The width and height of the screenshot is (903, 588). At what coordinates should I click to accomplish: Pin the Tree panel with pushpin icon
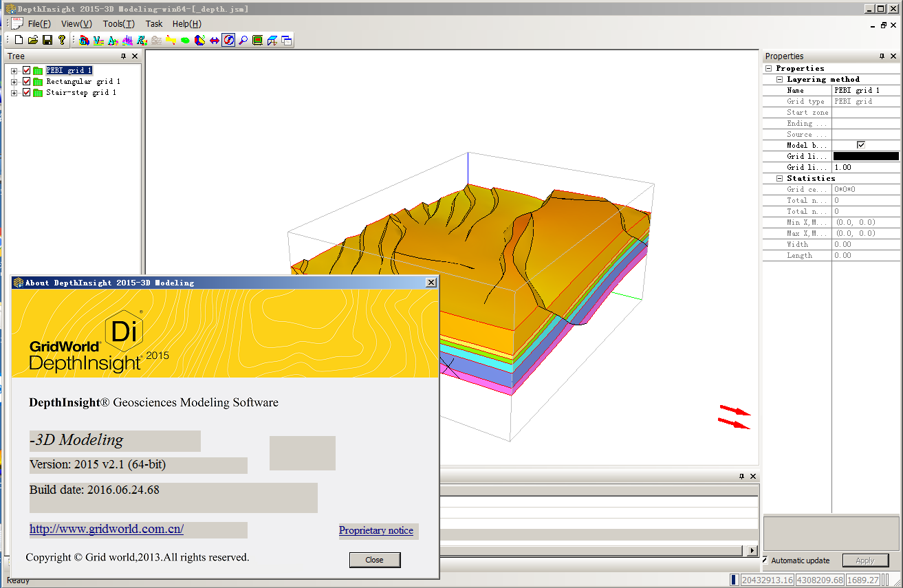click(124, 56)
